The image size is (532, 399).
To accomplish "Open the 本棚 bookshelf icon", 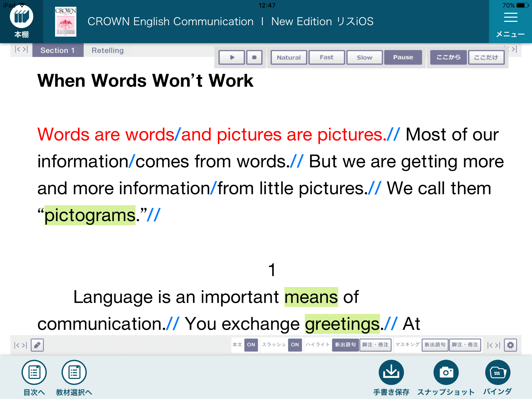I will [22, 21].
